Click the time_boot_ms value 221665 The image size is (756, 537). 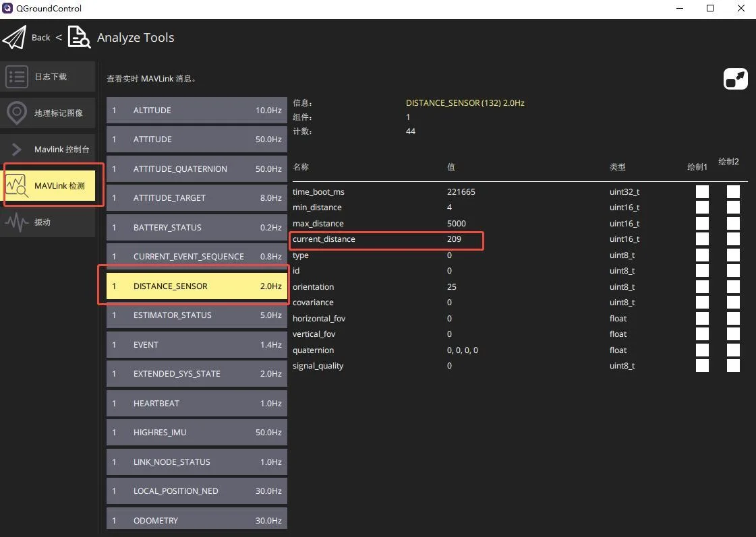[x=461, y=191]
